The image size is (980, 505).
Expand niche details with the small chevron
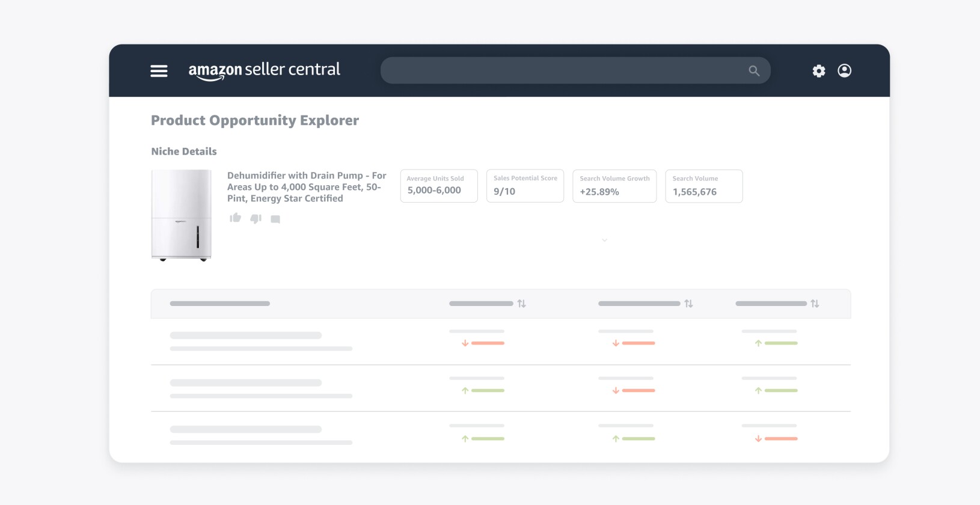[x=604, y=240]
